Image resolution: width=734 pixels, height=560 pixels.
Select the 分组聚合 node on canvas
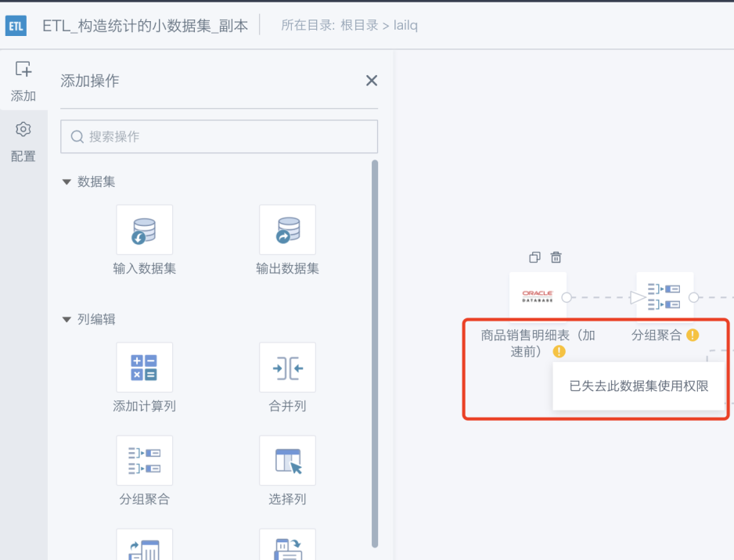coord(664,297)
